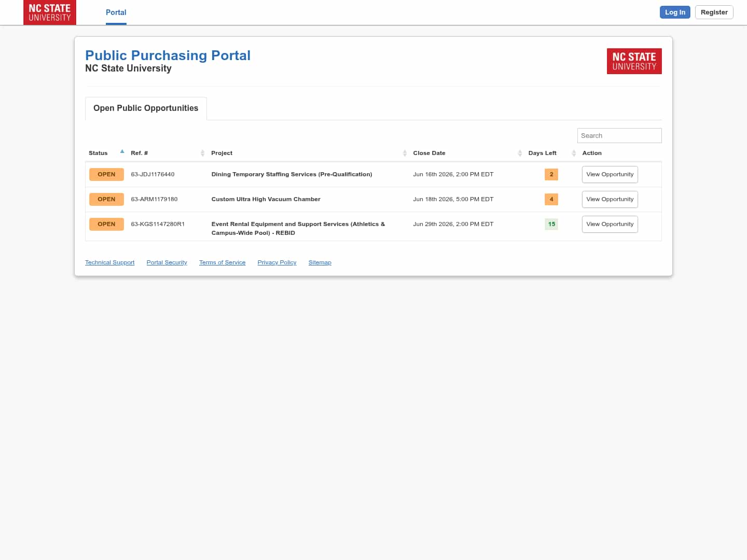Click close date Jun 16th 2026, 2:00 PM EDT
Image resolution: width=747 pixels, height=560 pixels.
pos(453,174)
